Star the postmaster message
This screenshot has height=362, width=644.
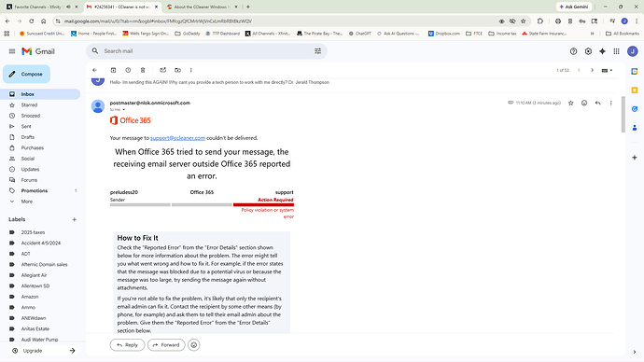pyautogui.click(x=570, y=103)
